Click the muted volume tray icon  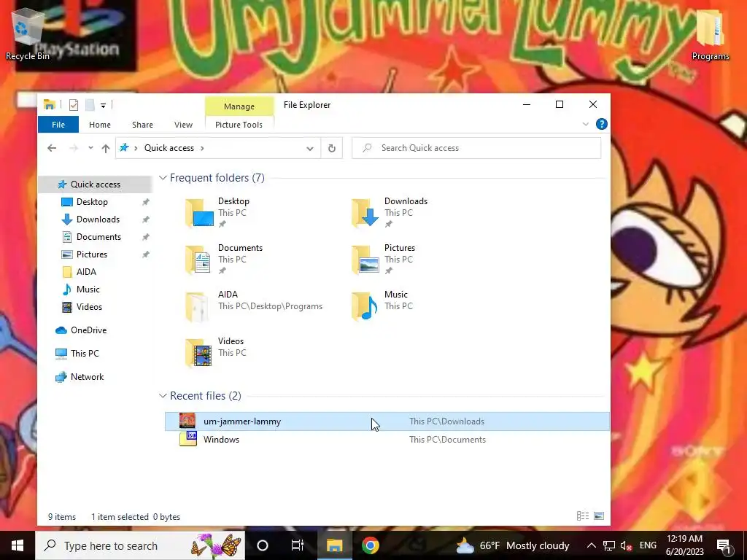point(627,545)
